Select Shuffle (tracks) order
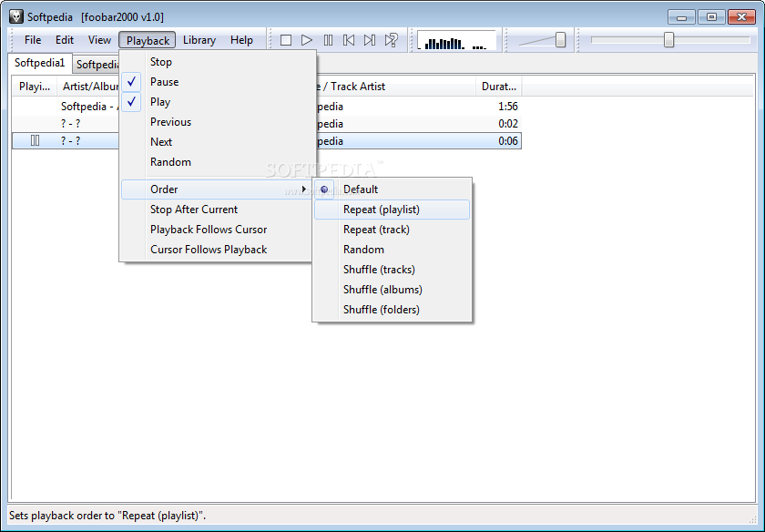 (392, 270)
